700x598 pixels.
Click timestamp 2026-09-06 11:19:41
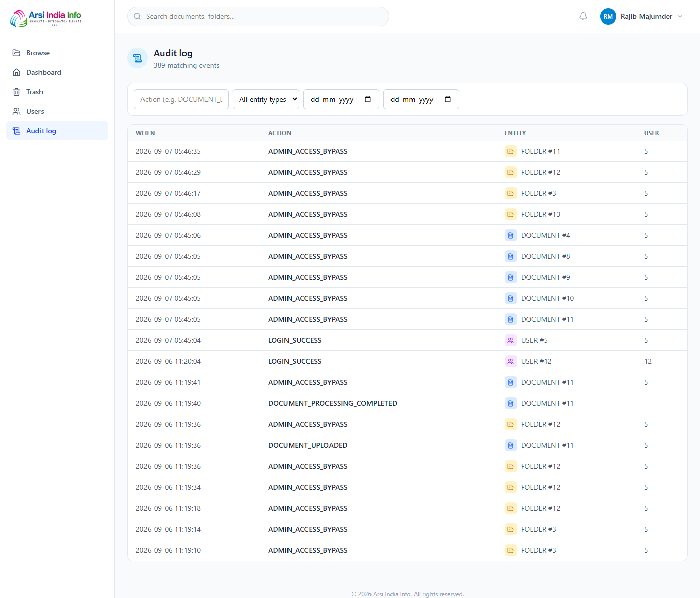(x=168, y=382)
